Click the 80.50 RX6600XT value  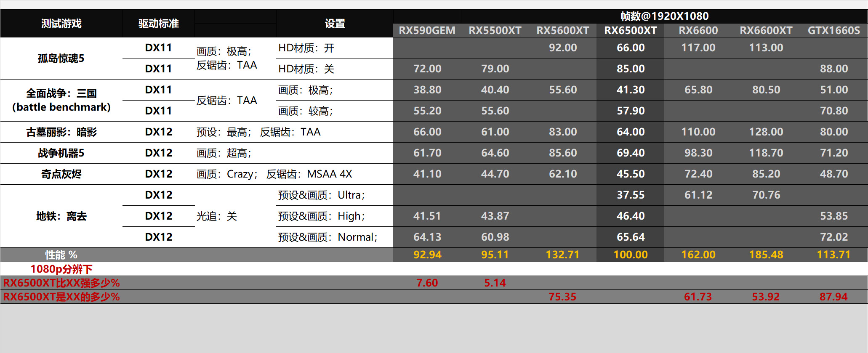766,90
